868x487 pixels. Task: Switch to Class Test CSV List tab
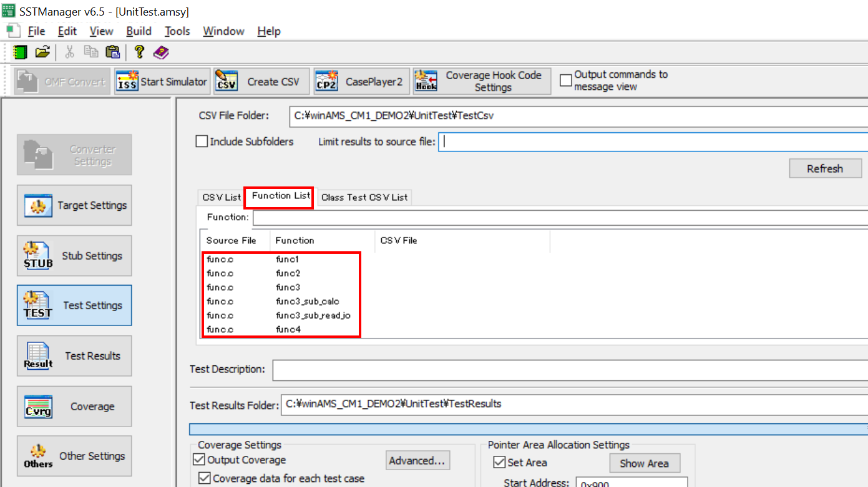[364, 197]
